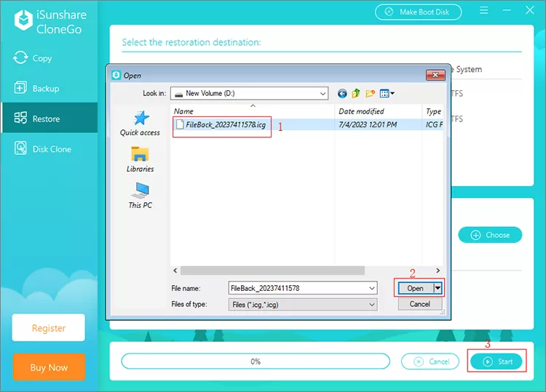546x392 pixels.
Task: Sort by Type column header
Action: pos(433,111)
